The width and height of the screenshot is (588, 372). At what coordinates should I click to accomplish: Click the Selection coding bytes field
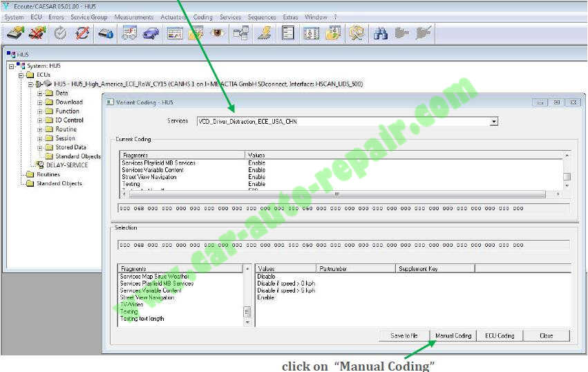point(343,245)
